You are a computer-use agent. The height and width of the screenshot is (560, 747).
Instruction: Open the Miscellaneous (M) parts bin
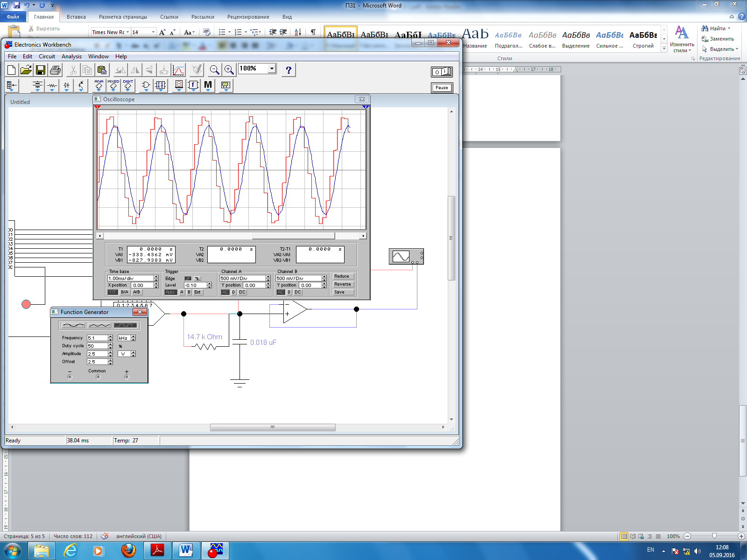(x=208, y=85)
